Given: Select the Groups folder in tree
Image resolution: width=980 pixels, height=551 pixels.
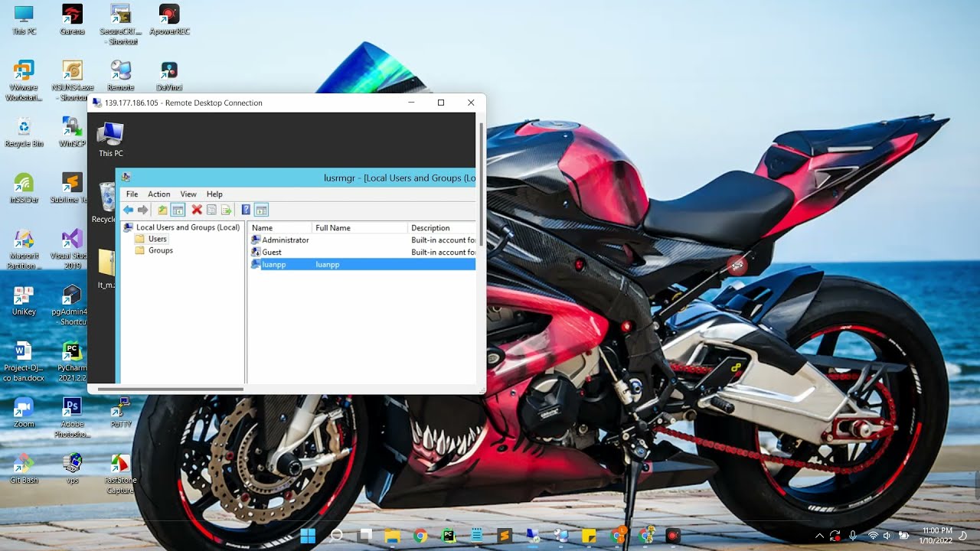Looking at the screenshot, I should click(x=155, y=250).
